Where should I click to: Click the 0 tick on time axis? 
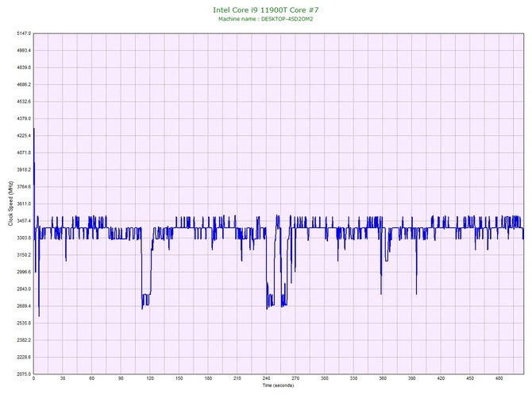(x=33, y=378)
